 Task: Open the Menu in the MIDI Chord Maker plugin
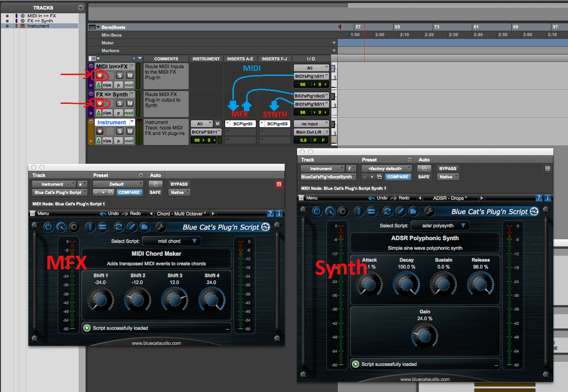(43, 213)
